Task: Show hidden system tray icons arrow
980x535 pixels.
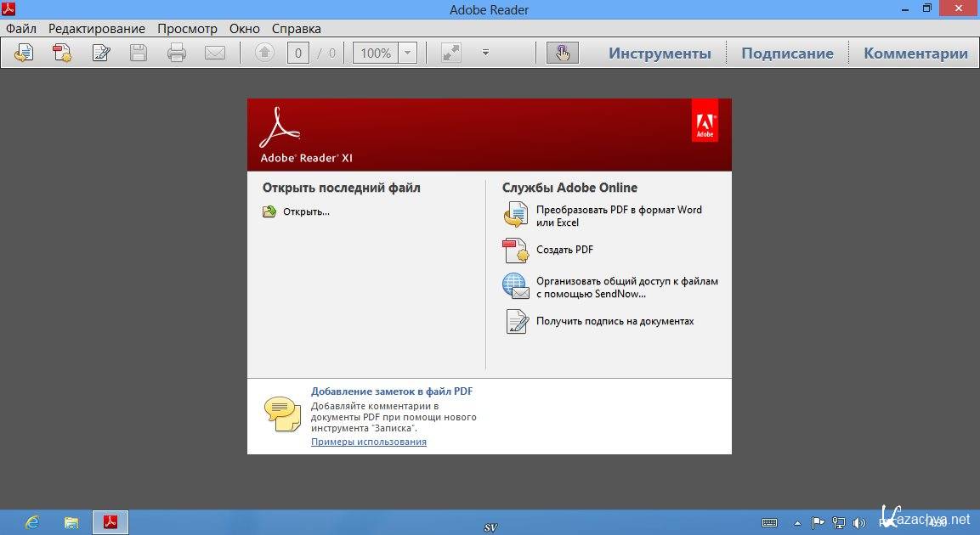Action: pos(797,522)
